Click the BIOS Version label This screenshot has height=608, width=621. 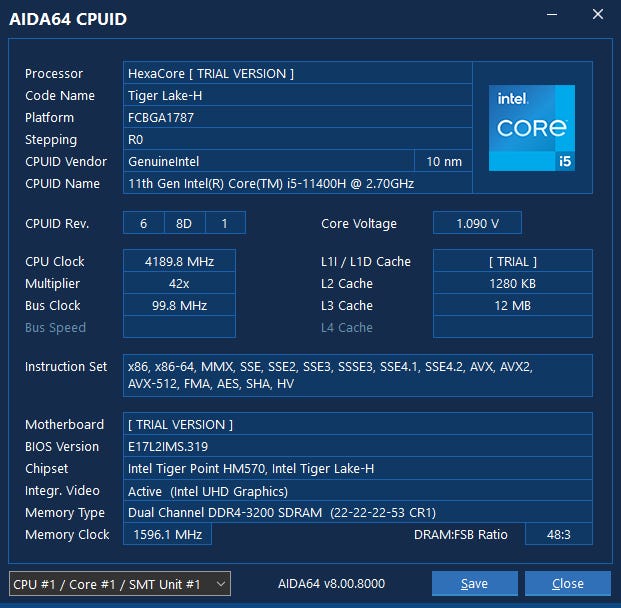pyautogui.click(x=62, y=446)
